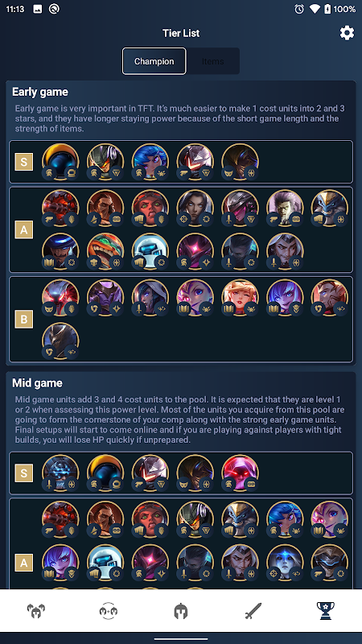Tap the trophy tier list nav icon
This screenshot has width=362, height=644.
pos(326,611)
